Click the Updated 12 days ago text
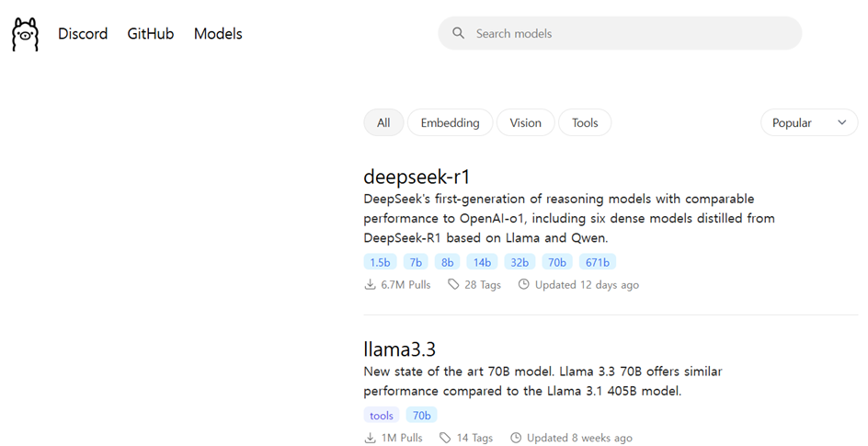 coord(587,284)
